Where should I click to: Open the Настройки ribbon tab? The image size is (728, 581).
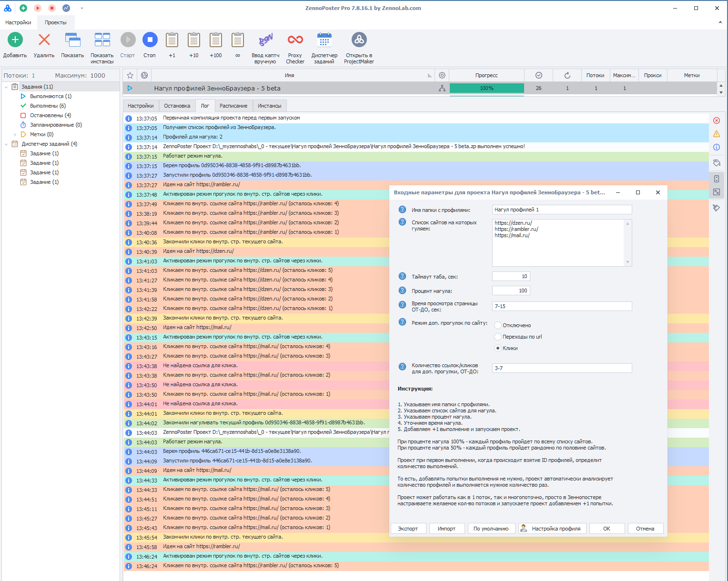pos(18,22)
